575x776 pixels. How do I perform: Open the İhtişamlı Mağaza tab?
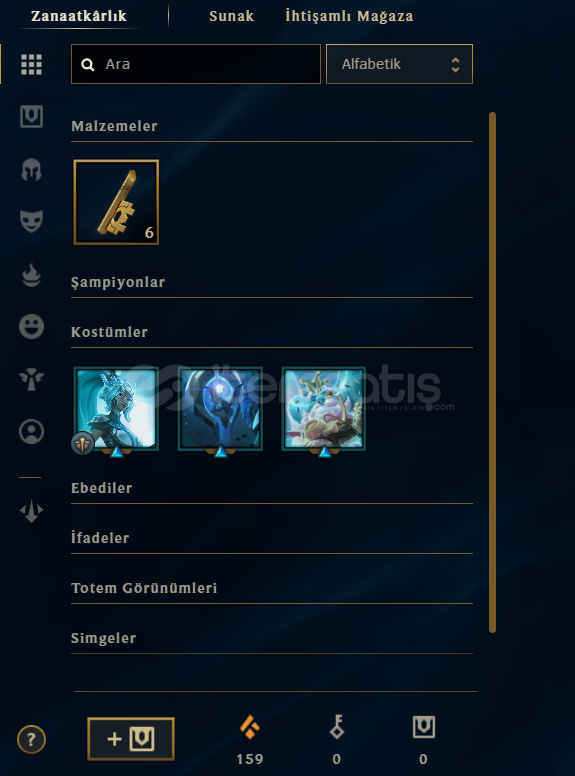coord(349,16)
